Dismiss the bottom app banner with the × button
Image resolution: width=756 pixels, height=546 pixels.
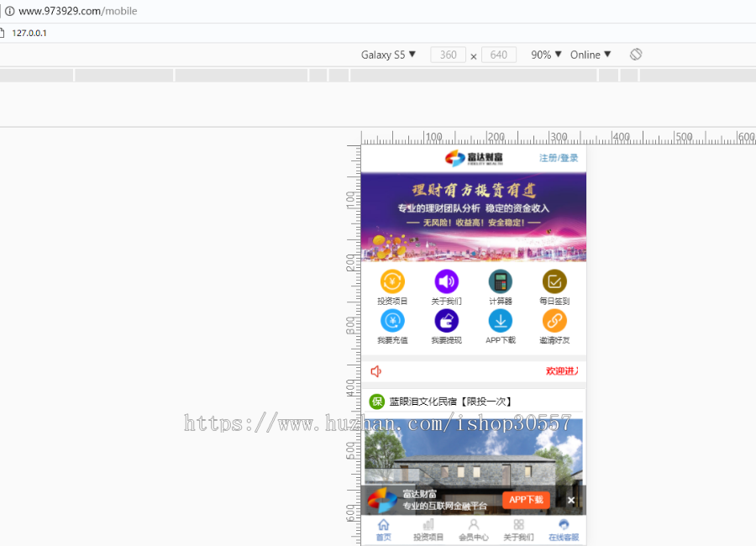571,500
